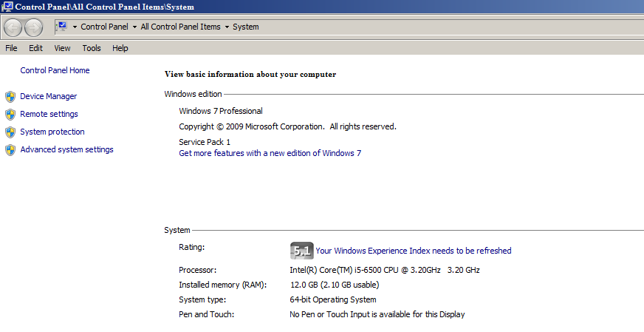This screenshot has height=332, width=644.
Task: Click the 64-bit Operating System value
Action: (x=332, y=299)
